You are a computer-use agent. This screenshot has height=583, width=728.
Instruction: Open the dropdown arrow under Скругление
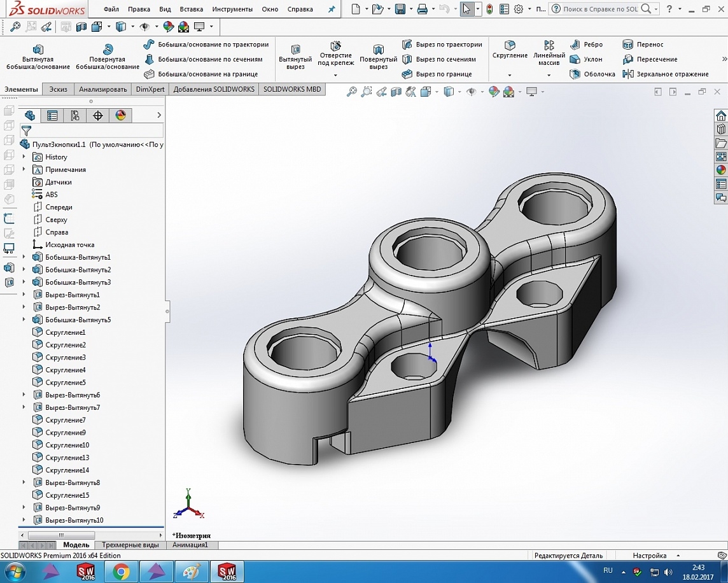coord(510,75)
